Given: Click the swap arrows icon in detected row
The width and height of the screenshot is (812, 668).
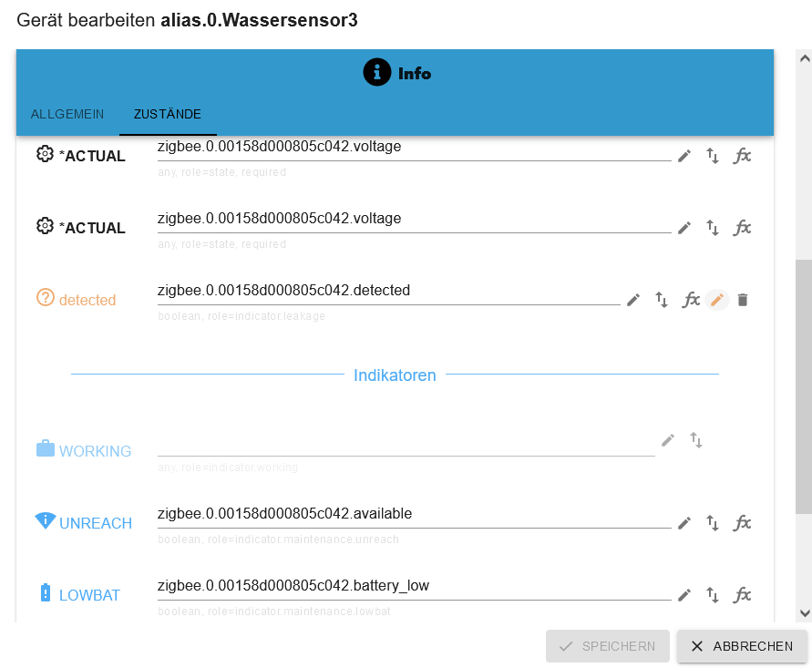Looking at the screenshot, I should (662, 300).
